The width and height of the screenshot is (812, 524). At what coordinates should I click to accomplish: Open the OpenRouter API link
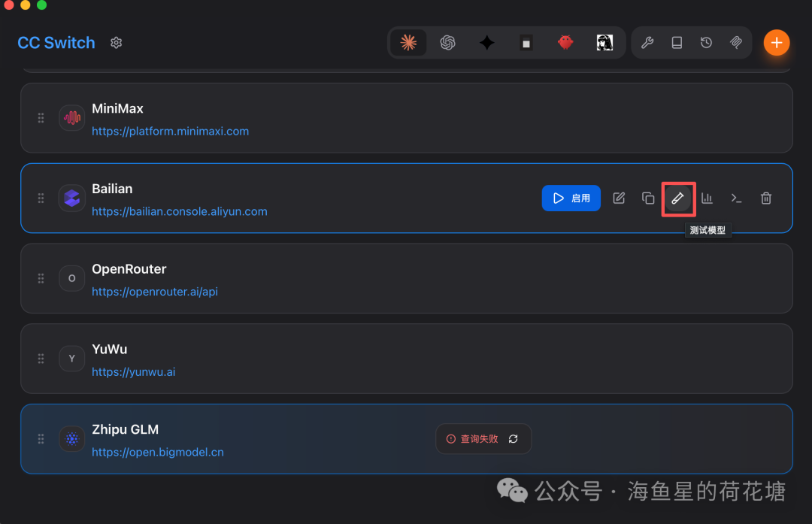click(155, 292)
